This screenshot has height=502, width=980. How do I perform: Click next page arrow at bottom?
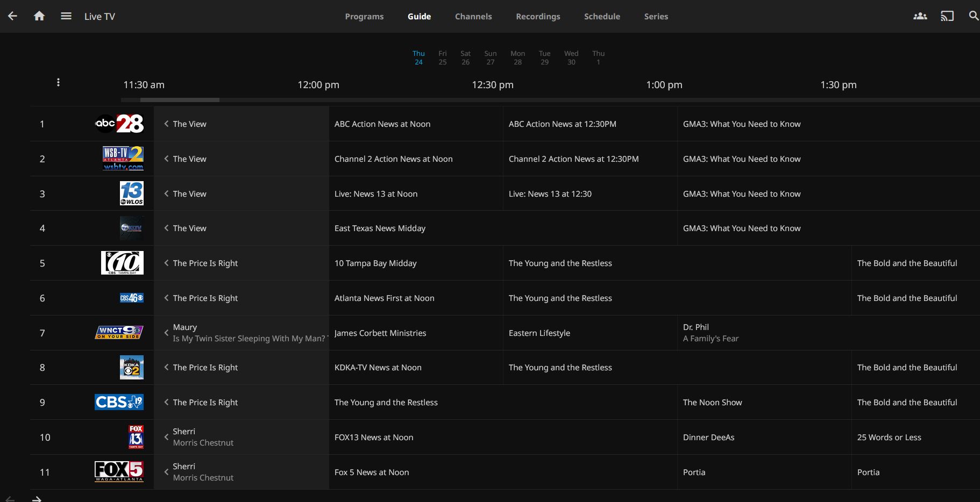pos(37,499)
